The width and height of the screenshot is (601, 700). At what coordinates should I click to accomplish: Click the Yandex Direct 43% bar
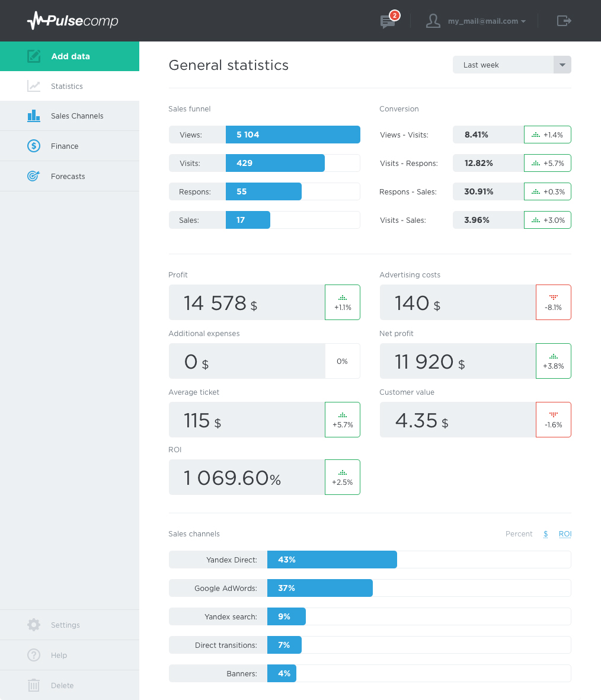(x=332, y=560)
